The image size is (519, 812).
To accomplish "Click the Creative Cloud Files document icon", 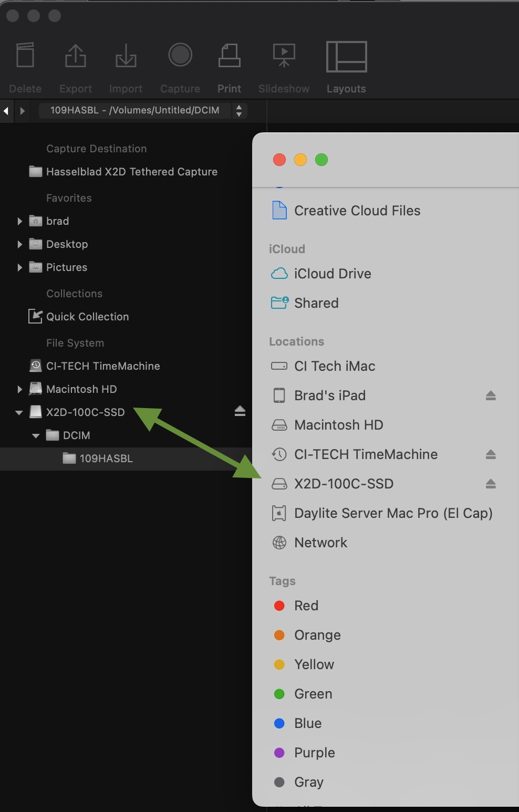I will 279,210.
